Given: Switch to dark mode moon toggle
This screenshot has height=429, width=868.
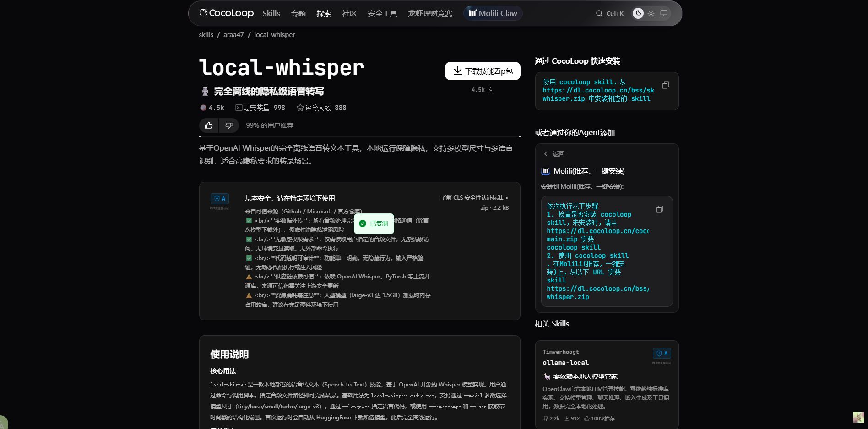Looking at the screenshot, I should click(638, 13).
